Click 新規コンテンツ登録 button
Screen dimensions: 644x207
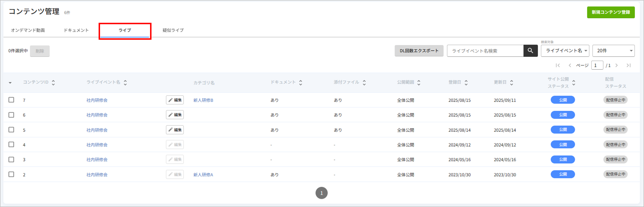tap(611, 12)
